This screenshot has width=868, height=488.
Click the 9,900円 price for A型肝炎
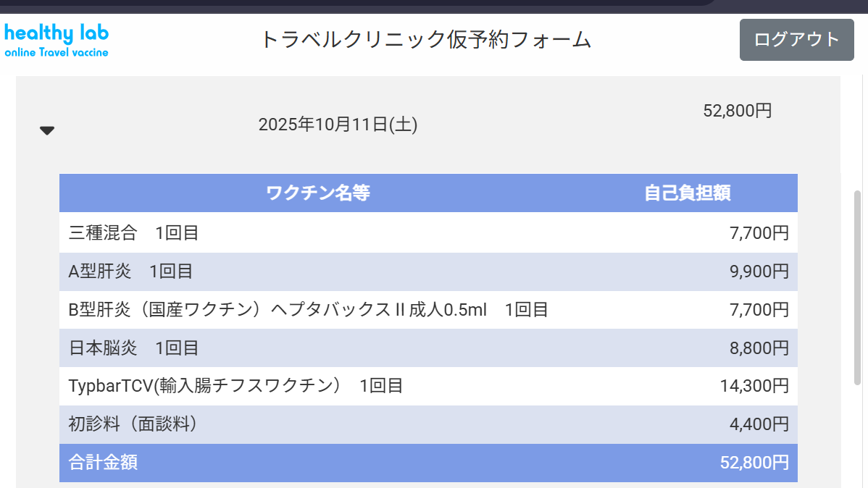click(759, 272)
